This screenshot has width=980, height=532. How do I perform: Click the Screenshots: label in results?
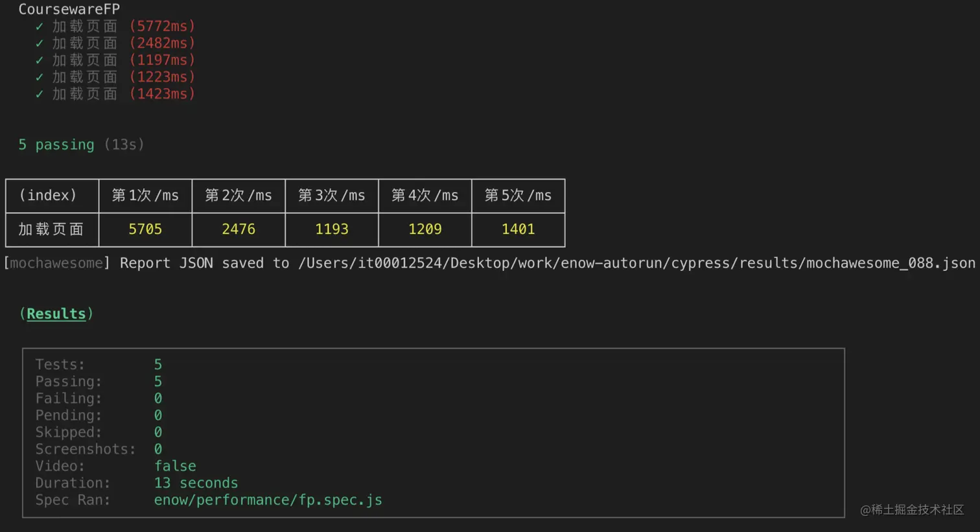click(86, 449)
